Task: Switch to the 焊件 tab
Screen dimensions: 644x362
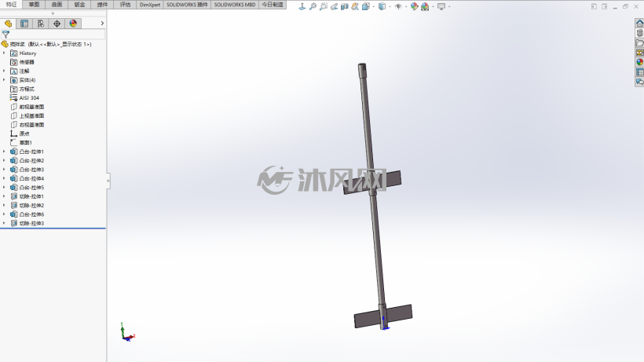Action: point(102,5)
